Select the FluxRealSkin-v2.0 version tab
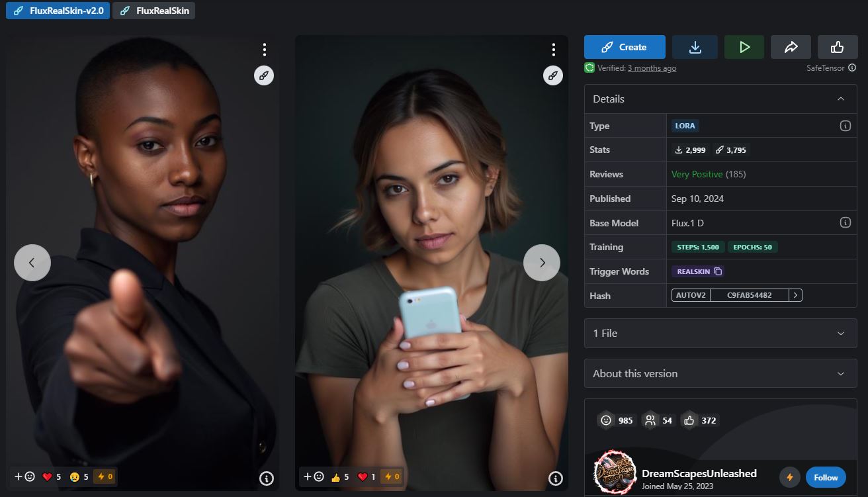Screen dimensions: 868x497 pos(58,11)
